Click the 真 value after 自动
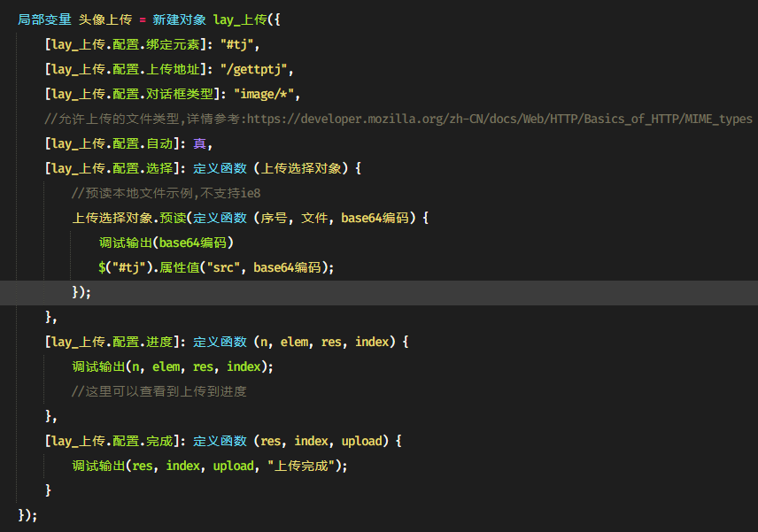 199,143
